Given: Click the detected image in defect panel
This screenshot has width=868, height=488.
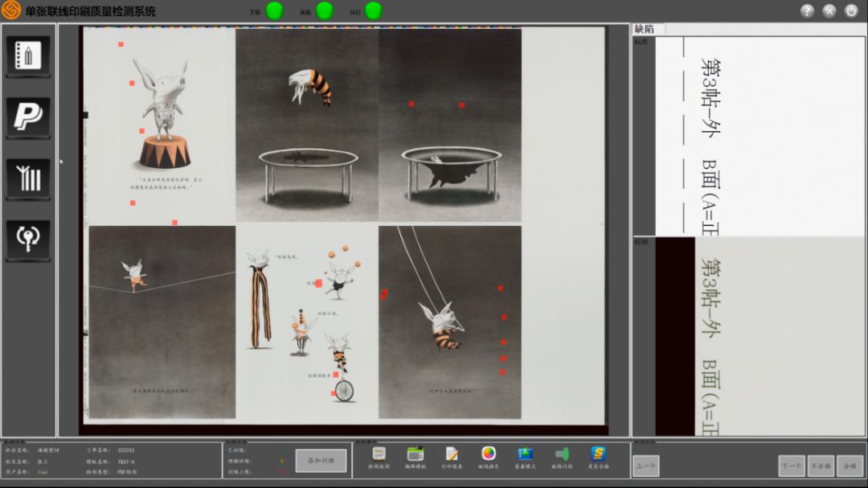Looking at the screenshot, I should pos(759,337).
